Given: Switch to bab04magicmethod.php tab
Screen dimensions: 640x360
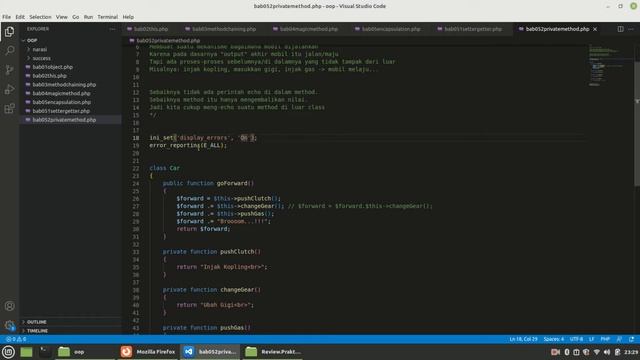Looking at the screenshot, I should click(309, 29).
